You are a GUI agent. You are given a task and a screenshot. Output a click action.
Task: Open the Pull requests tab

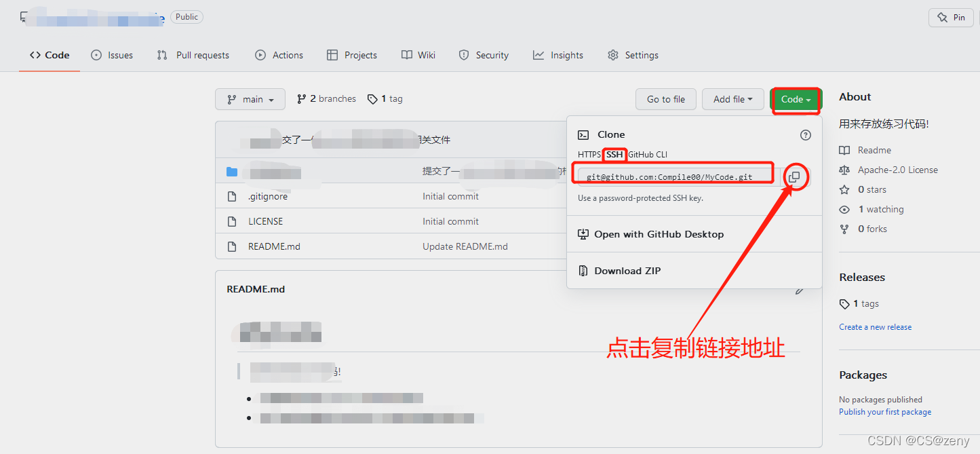pos(193,55)
